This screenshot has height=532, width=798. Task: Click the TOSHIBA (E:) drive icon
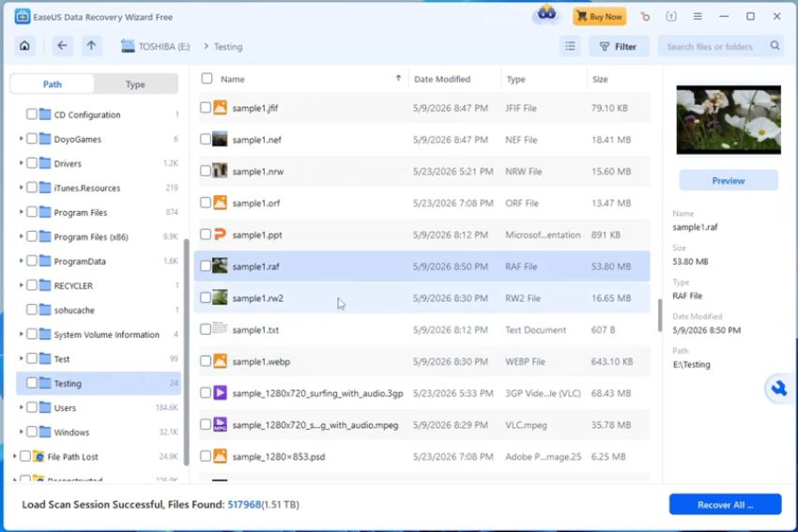click(128, 46)
